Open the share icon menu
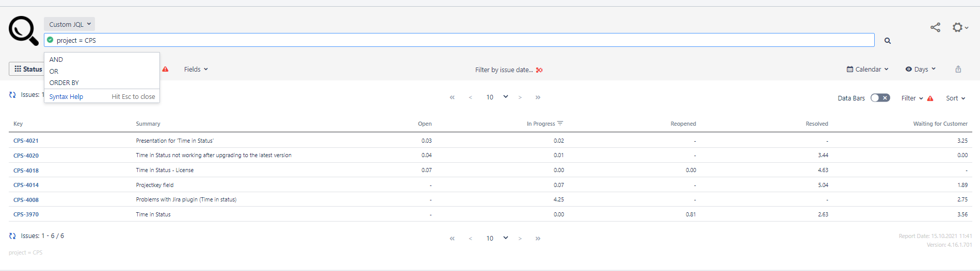The height and width of the screenshot is (271, 980). tap(935, 27)
